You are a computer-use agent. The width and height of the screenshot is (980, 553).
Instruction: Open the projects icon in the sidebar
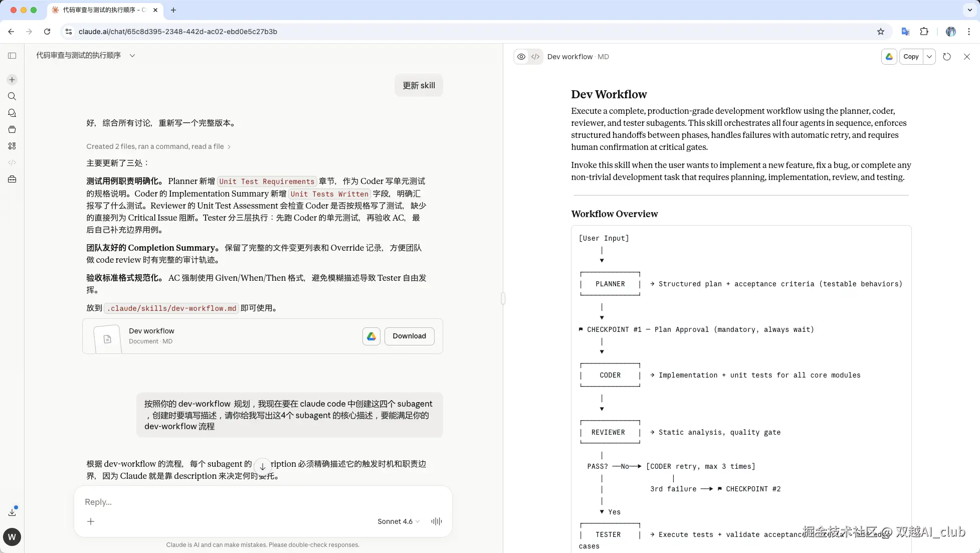[x=12, y=129]
